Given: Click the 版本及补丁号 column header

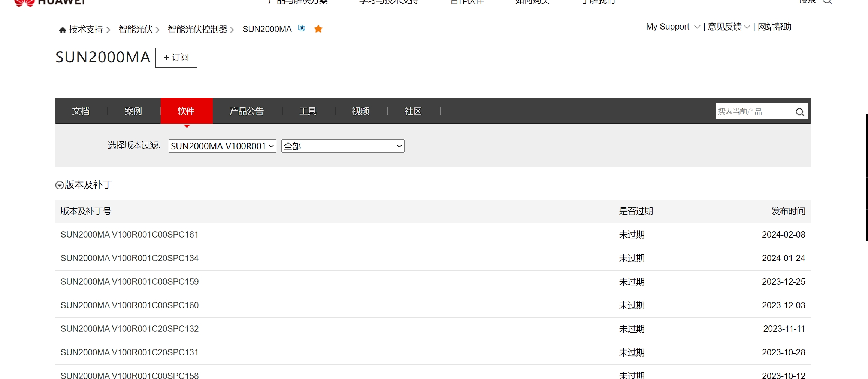Looking at the screenshot, I should tap(86, 211).
